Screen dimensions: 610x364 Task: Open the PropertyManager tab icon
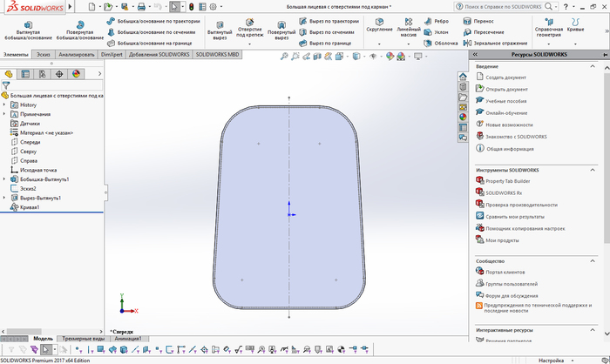[25, 74]
